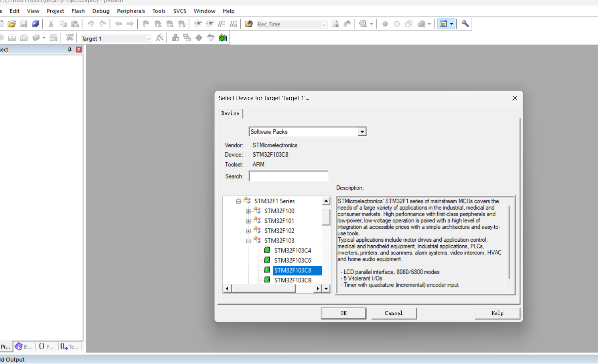Expand the STM32F101 tree node
This screenshot has width=598, height=364.
pos(248,221)
